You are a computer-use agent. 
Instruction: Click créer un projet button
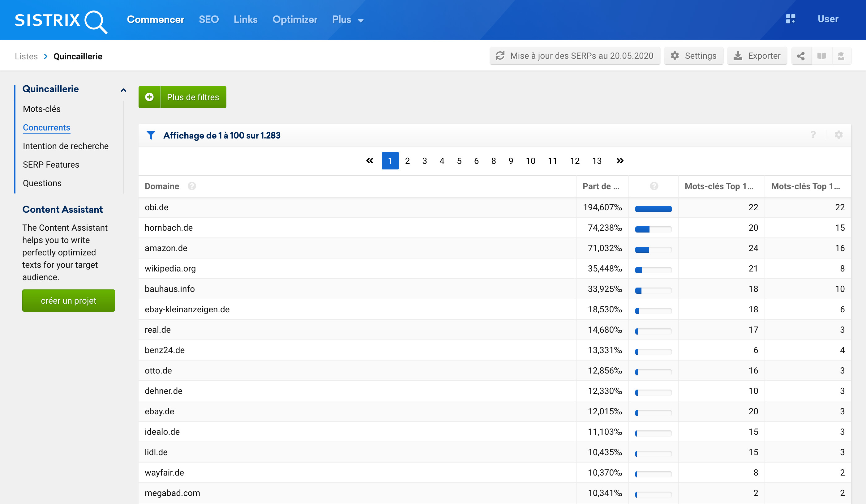(x=68, y=301)
